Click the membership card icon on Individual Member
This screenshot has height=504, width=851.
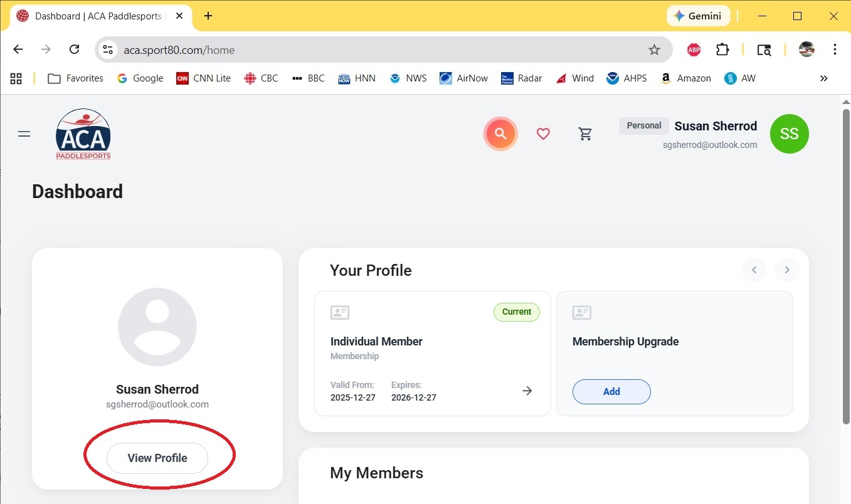(x=339, y=312)
